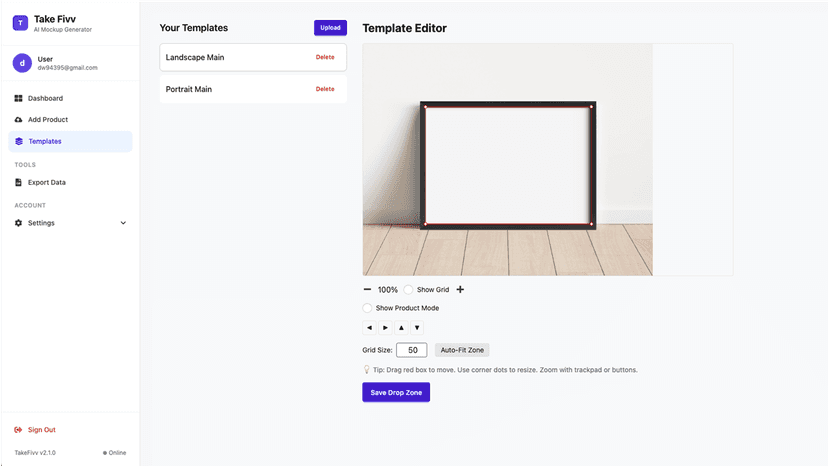Click the user avatar circle
Image resolution: width=828 pixels, height=466 pixels.
tap(22, 63)
